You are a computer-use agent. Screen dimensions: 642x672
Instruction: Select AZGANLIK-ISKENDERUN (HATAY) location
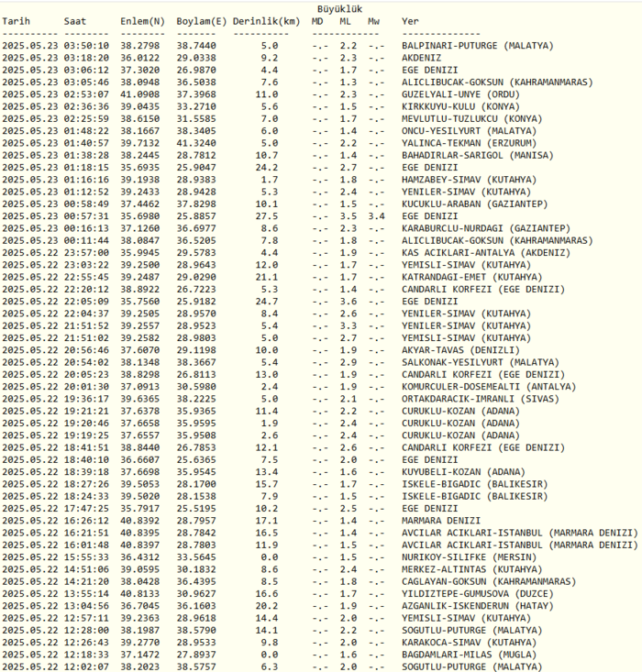pyautogui.click(x=478, y=606)
